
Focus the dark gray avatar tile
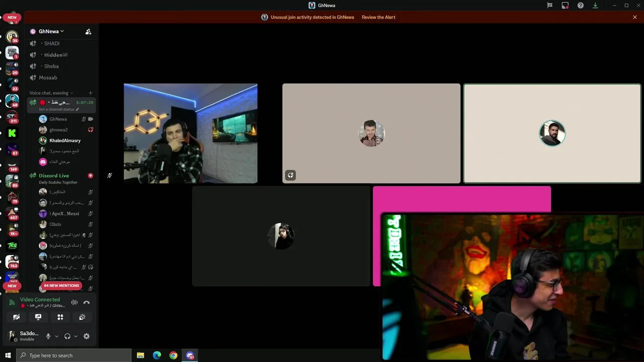click(x=281, y=236)
